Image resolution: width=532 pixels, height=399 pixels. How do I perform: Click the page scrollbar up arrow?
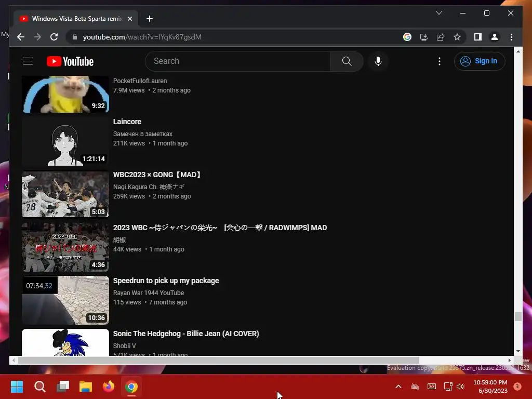tap(518, 51)
